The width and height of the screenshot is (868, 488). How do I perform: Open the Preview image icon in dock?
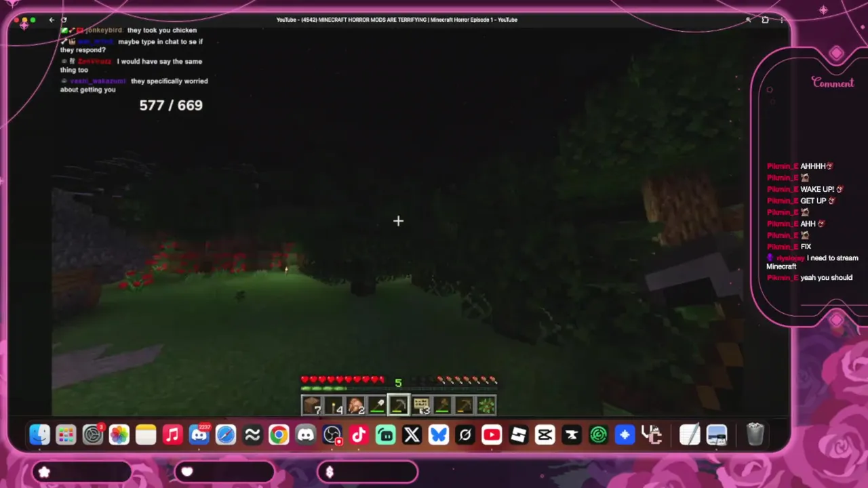pos(717,434)
